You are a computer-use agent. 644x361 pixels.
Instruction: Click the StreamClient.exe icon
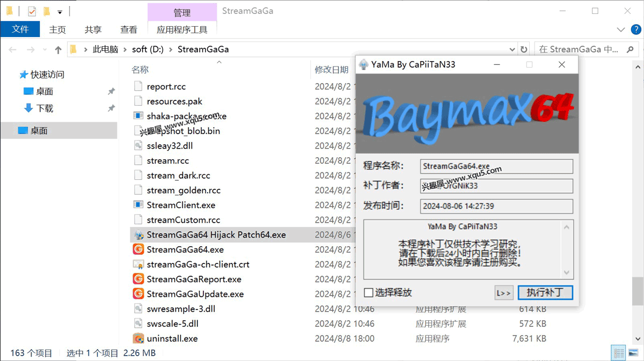tap(138, 205)
